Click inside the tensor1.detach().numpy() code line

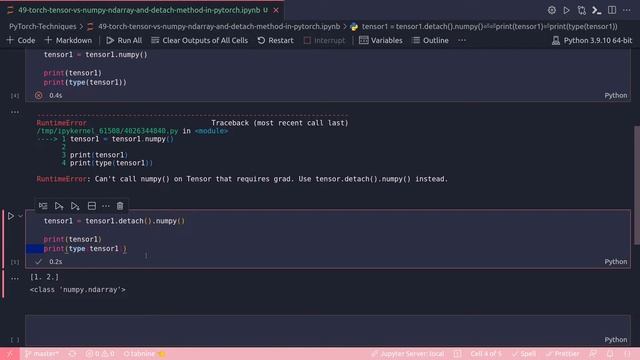point(114,221)
